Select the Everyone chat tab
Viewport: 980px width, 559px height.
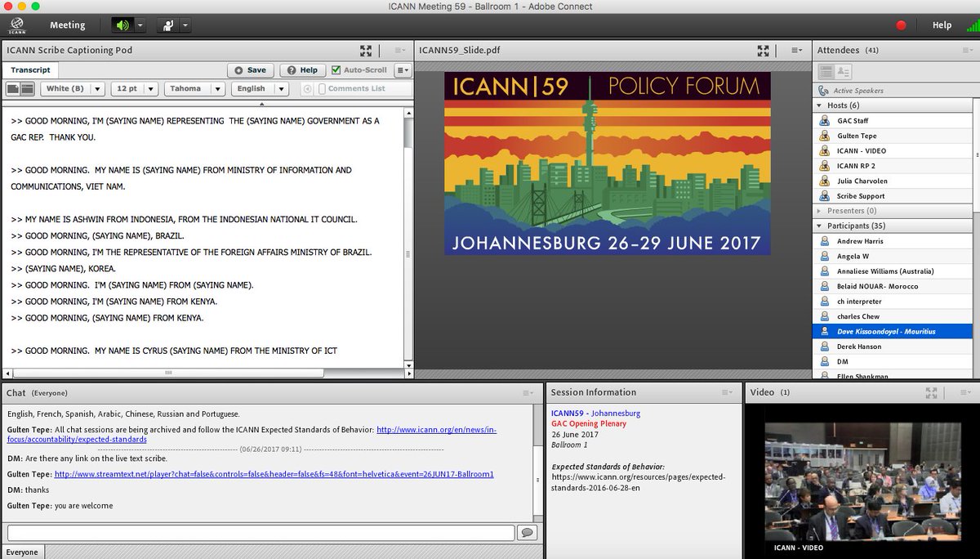22,552
